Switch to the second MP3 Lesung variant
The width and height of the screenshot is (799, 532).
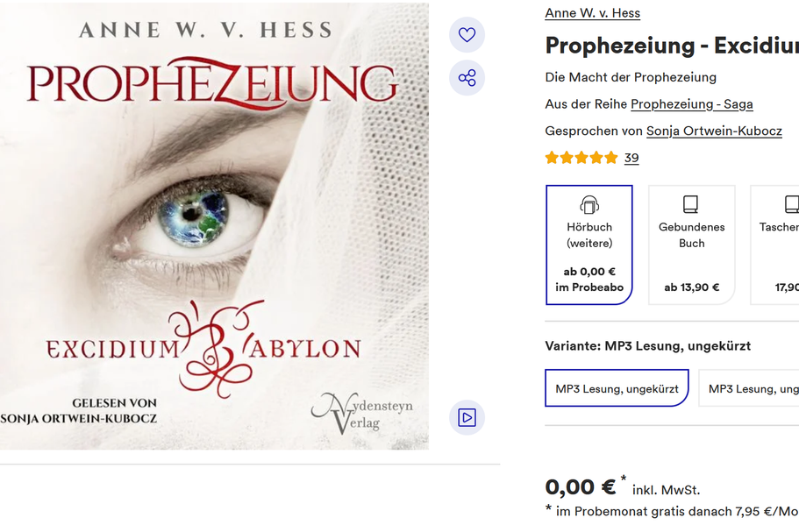coord(749,388)
